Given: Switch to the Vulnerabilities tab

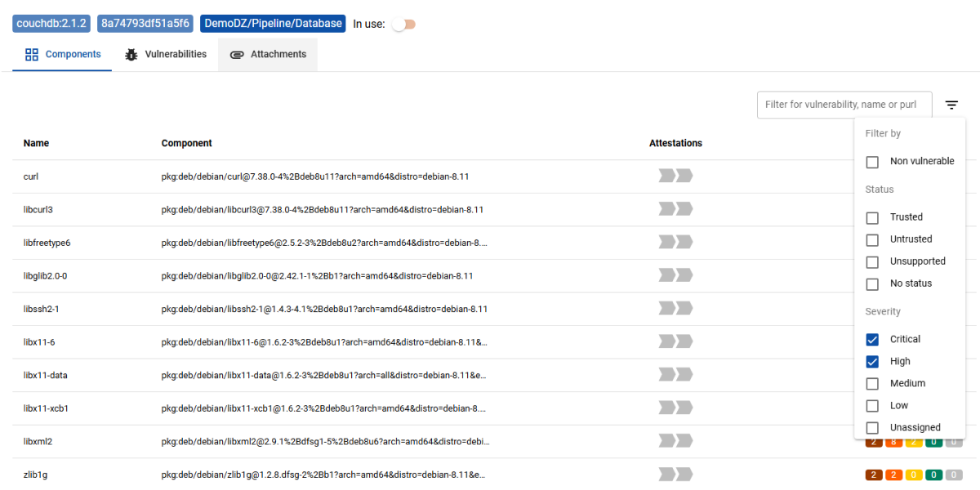Looking at the screenshot, I should [x=165, y=55].
